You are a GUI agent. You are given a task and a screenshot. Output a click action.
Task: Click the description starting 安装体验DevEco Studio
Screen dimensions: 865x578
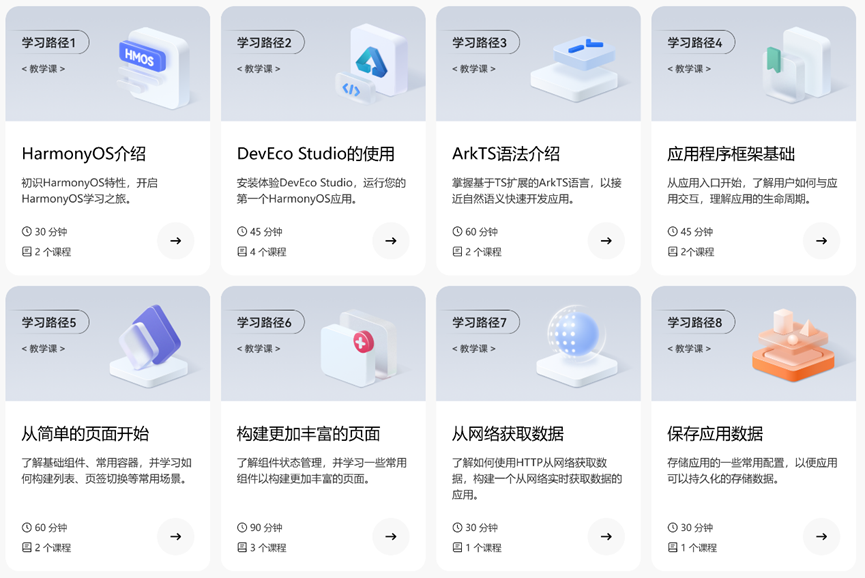point(321,190)
